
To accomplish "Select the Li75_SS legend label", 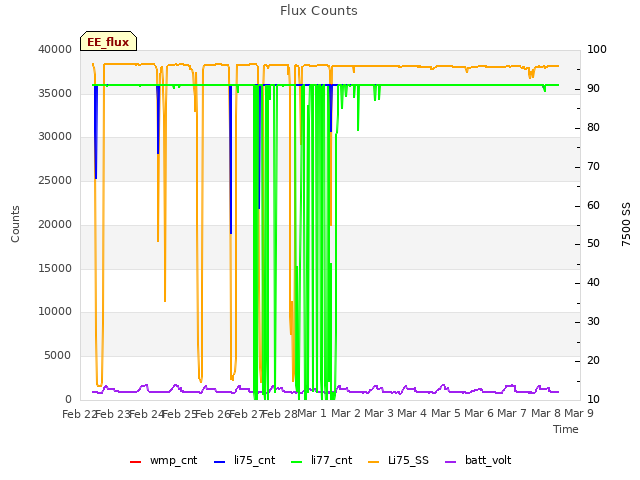I will [x=408, y=460].
